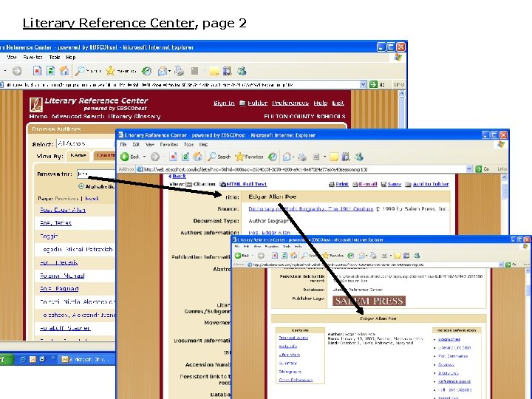This screenshot has width=532, height=399.
Task: Click Favorites star in front window toolbar
Action: 326,255
